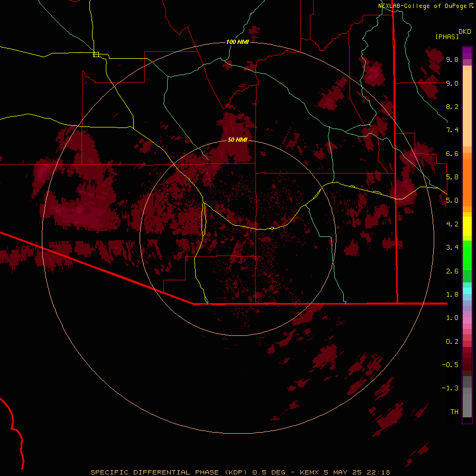The height and width of the screenshot is (476, 476).
Task: Click the 6.6 scale value
Action: coord(452,153)
